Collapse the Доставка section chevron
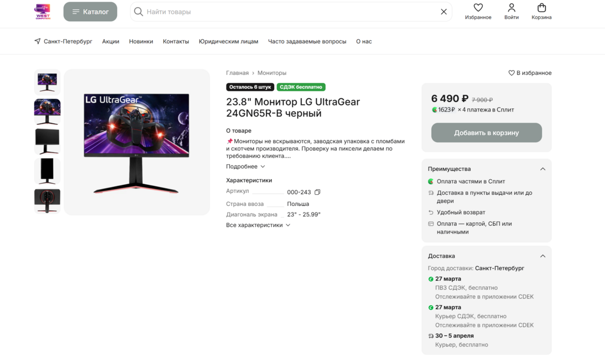Screen dimensions: 605x364 pos(542,256)
